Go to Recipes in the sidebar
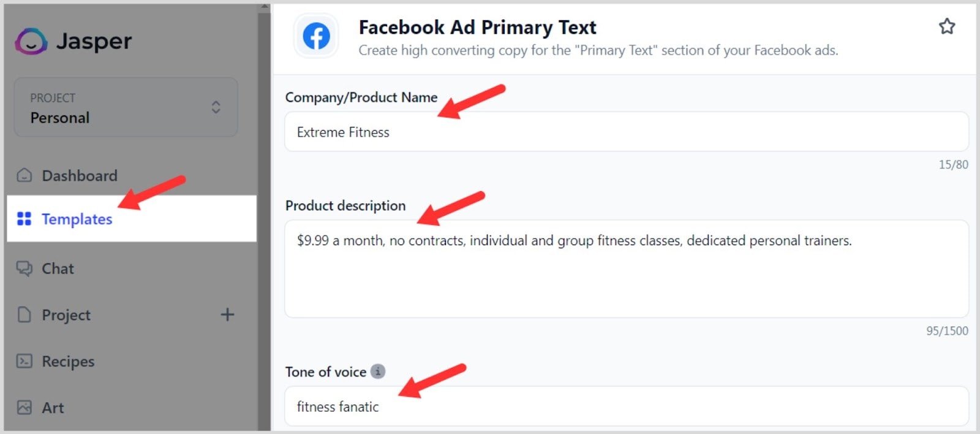This screenshot has height=434, width=980. pos(68,361)
